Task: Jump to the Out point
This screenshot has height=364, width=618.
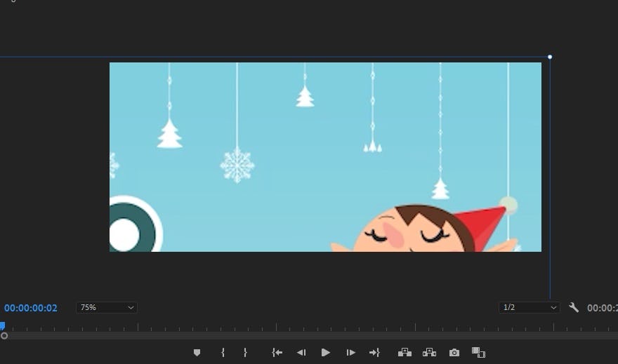Action: pos(374,353)
